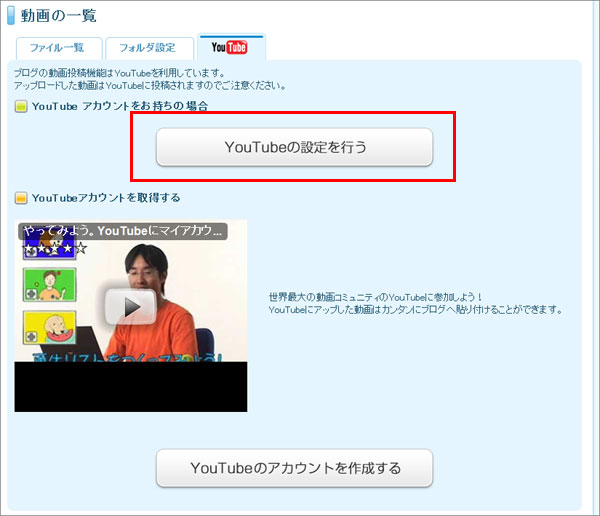Image resolution: width=600 pixels, height=516 pixels.
Task: Open the ファイル一覧 tab
Action: click(59, 48)
